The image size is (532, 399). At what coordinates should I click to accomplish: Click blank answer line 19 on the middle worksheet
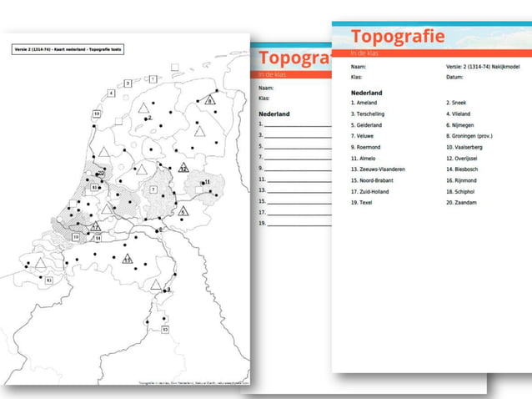pos(299,225)
